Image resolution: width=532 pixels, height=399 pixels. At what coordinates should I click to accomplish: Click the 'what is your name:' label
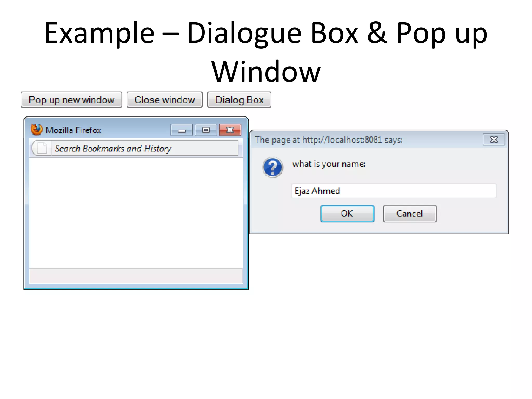coord(329,164)
